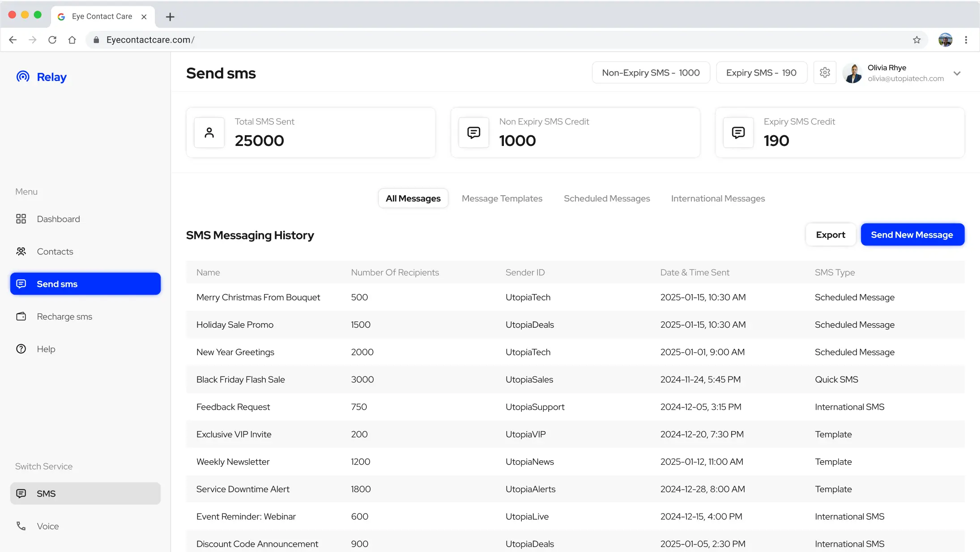
Task: Click the SMS service chat icon
Action: coord(21,493)
